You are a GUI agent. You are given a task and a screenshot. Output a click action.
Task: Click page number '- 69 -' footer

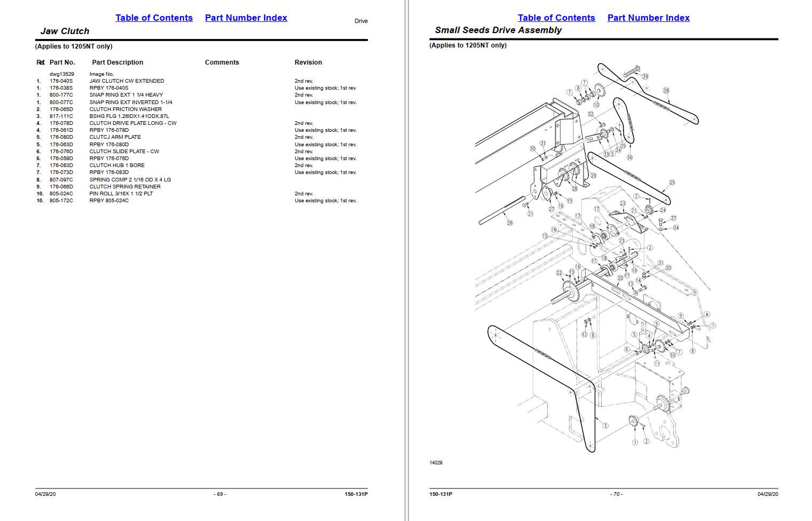[220, 494]
